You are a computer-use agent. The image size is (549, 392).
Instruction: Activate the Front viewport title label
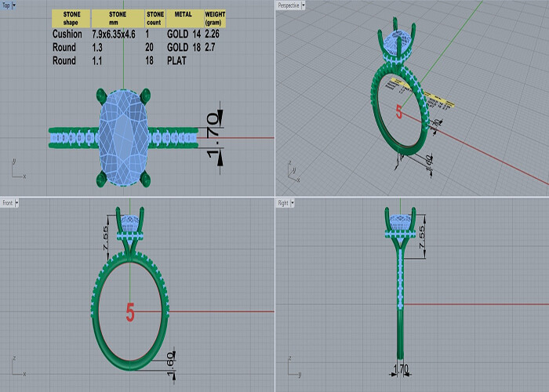tap(8, 203)
